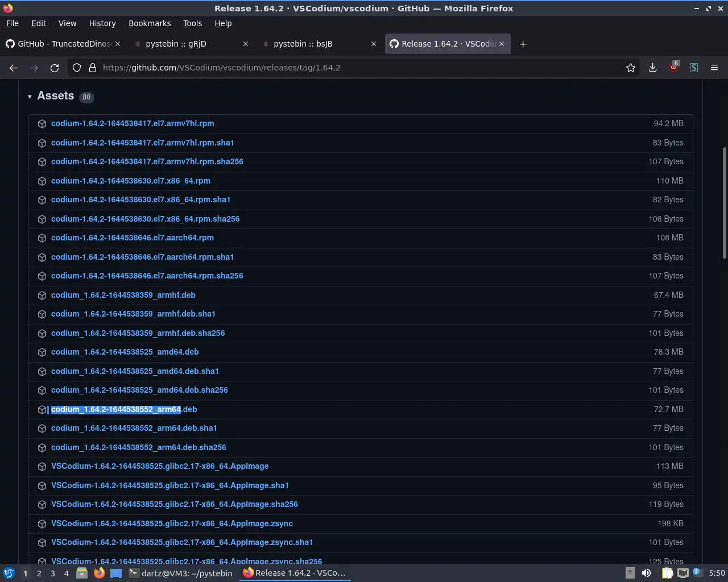Launch Firefox from the taskbar launcher

[x=99, y=573]
